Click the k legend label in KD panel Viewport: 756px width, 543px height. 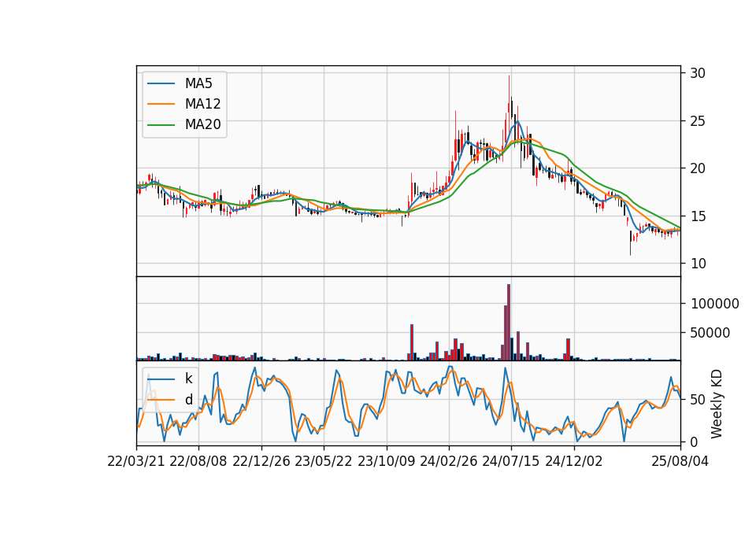188,379
